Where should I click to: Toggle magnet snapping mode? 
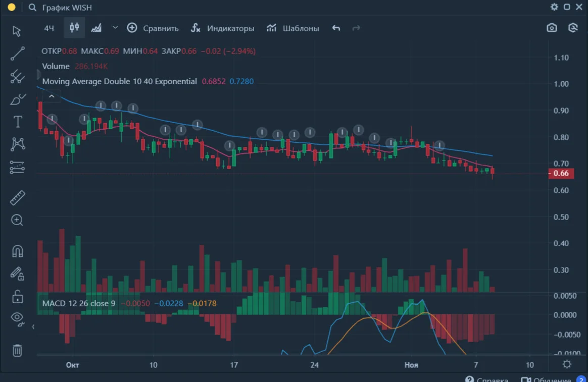click(x=18, y=251)
